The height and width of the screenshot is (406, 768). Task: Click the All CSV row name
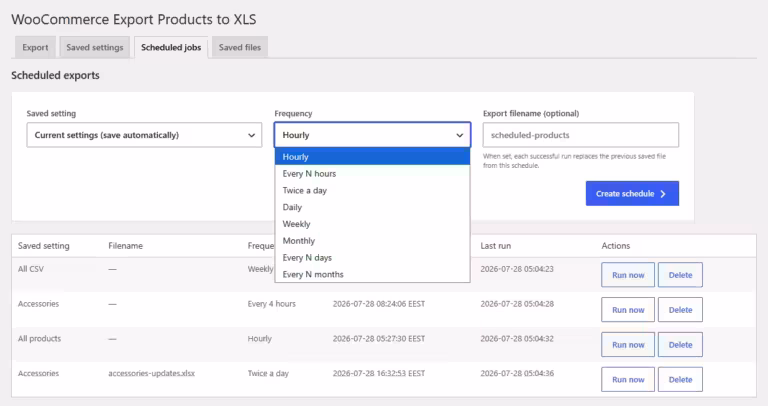(x=31, y=269)
